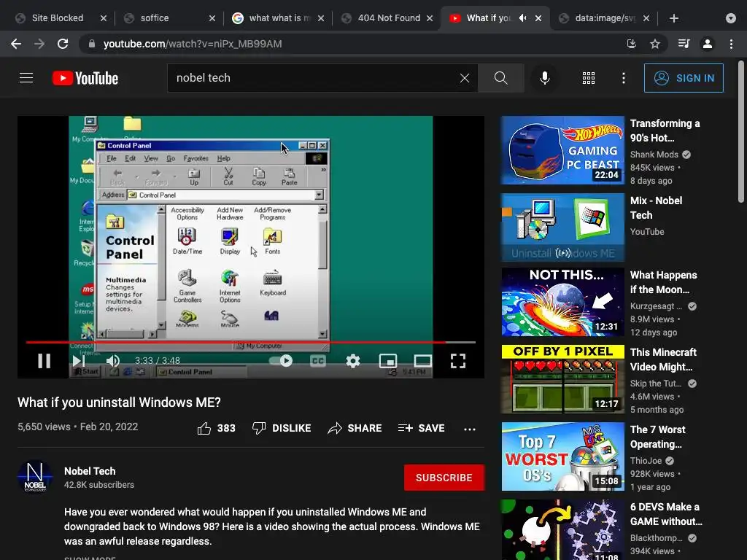Open The 7 Worst Operating Systems title
This screenshot has width=747, height=560.
pyautogui.click(x=658, y=437)
